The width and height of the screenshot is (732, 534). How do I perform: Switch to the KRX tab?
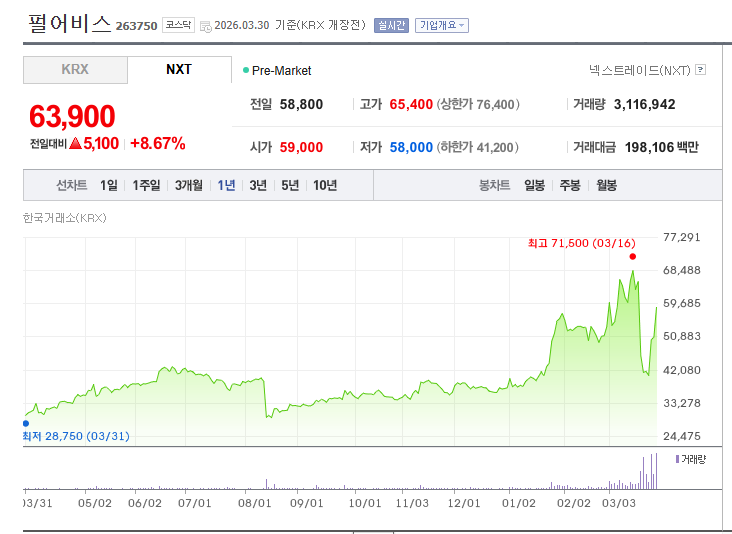click(x=75, y=70)
